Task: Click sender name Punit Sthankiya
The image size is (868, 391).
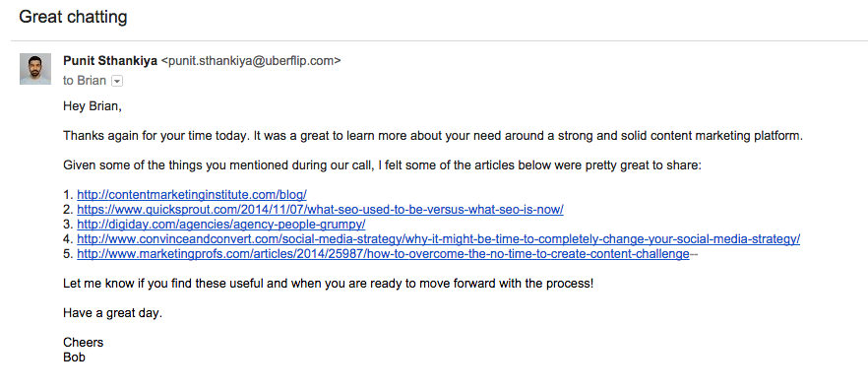Action: tap(110, 61)
